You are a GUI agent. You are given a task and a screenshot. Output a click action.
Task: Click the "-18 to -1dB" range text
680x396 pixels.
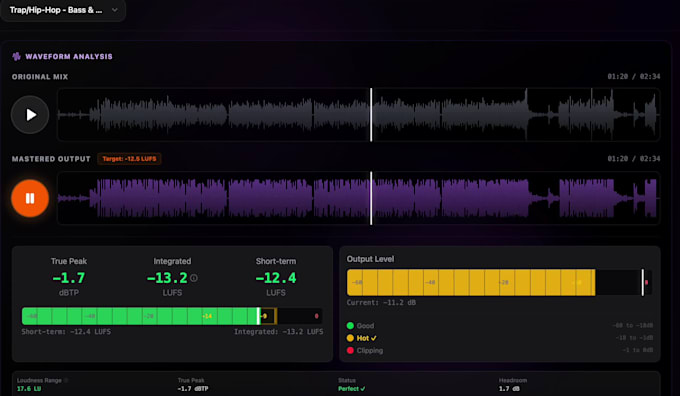[x=634, y=338]
